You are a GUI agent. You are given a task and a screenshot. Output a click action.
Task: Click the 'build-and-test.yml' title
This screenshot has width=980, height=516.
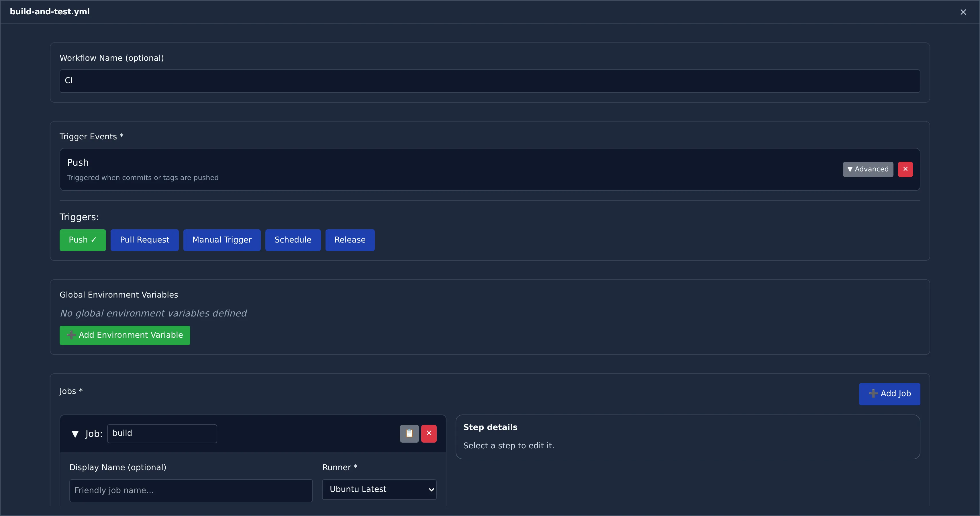pos(50,12)
